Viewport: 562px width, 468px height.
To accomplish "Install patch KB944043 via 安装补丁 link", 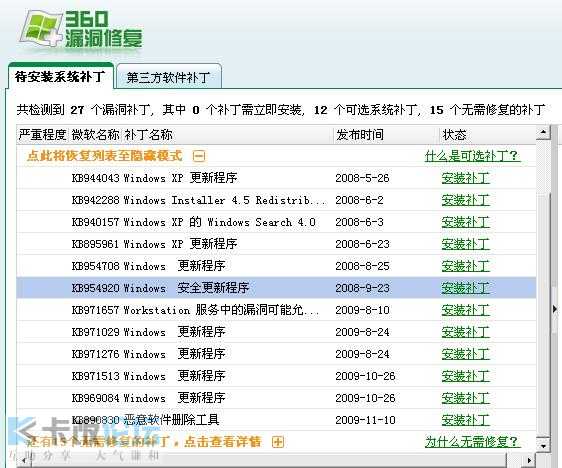I will (x=466, y=178).
